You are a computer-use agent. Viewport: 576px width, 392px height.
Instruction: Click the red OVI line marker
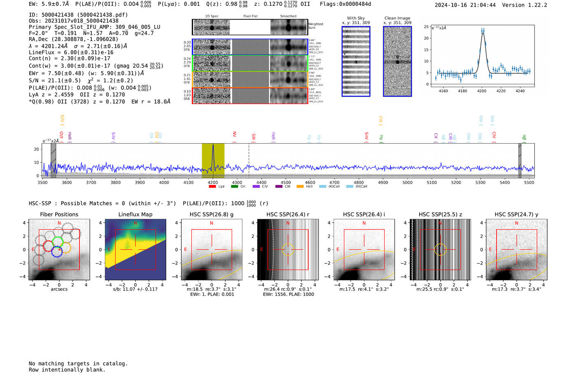pos(61,137)
